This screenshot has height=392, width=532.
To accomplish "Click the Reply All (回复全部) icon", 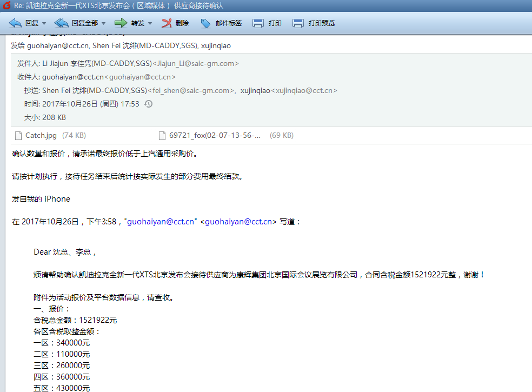I will click(62, 23).
